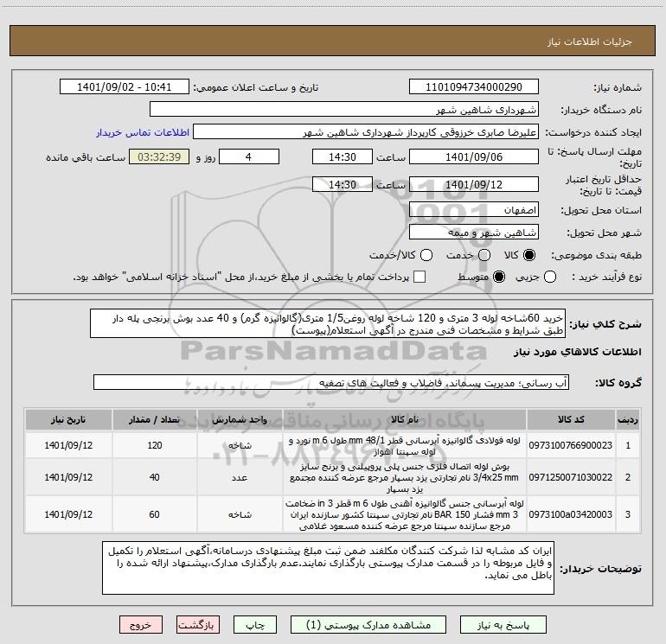Select the خدمت radio button
The height and width of the screenshot is (644, 666).
484,255
